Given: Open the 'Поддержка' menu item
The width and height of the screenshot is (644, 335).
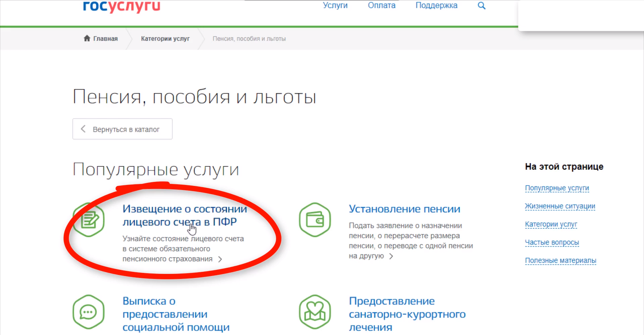Looking at the screenshot, I should tap(436, 6).
